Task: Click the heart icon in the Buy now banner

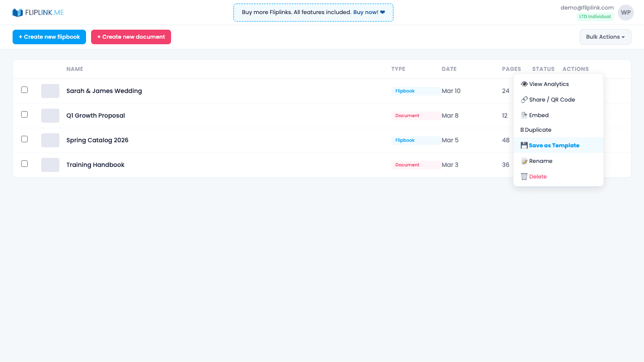Action: pos(382,12)
